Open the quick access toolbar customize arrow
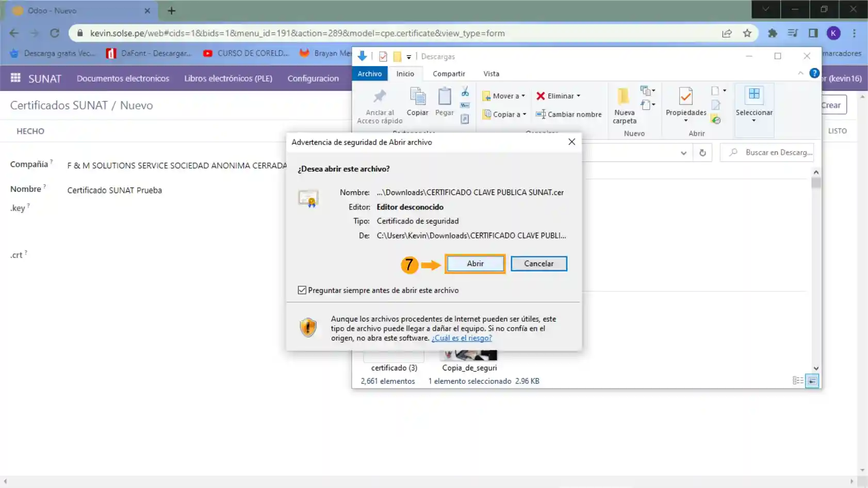Image resolution: width=868 pixels, height=488 pixels. pyautogui.click(x=408, y=57)
